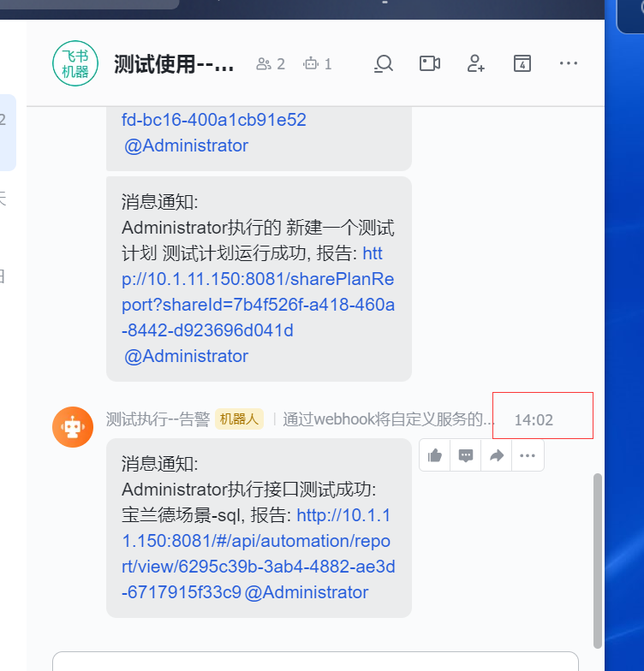644x671 pixels.
Task: Open the group title 测试使用--...
Action: point(174,64)
